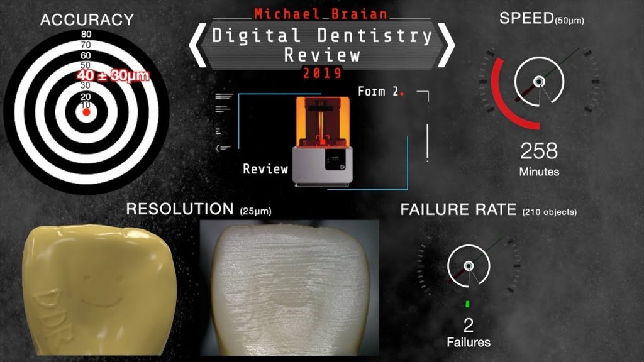Click the right angle bracket beside title
The width and height of the screenshot is (644, 362).
click(x=446, y=45)
